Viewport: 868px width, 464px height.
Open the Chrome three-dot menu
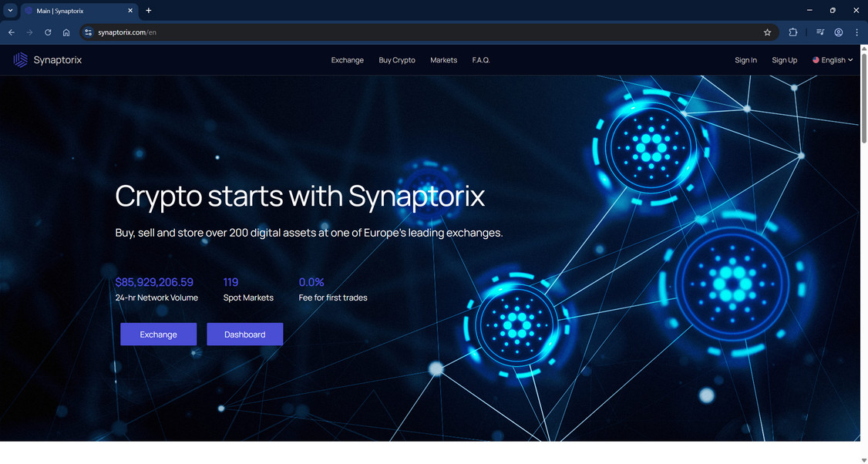(x=856, y=32)
